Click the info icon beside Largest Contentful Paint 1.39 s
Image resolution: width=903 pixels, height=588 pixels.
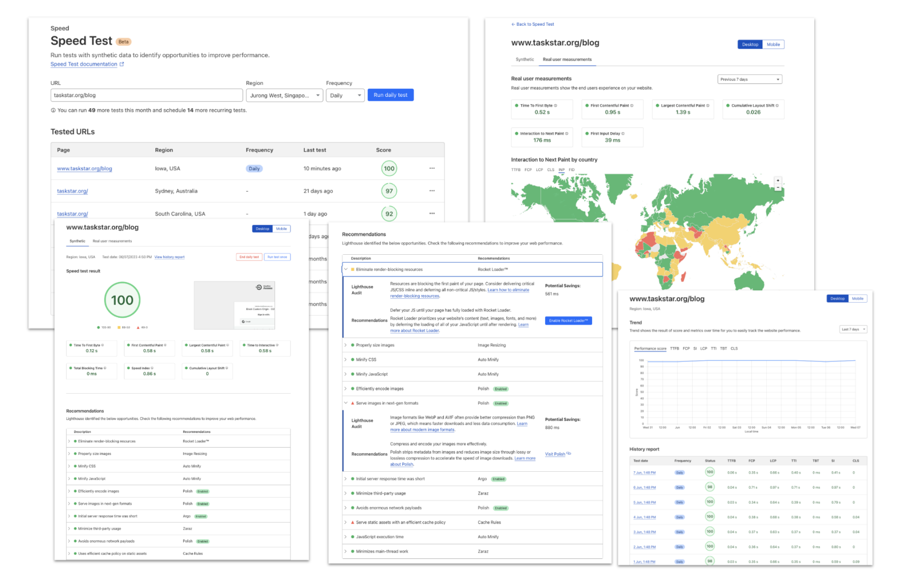pos(708,106)
